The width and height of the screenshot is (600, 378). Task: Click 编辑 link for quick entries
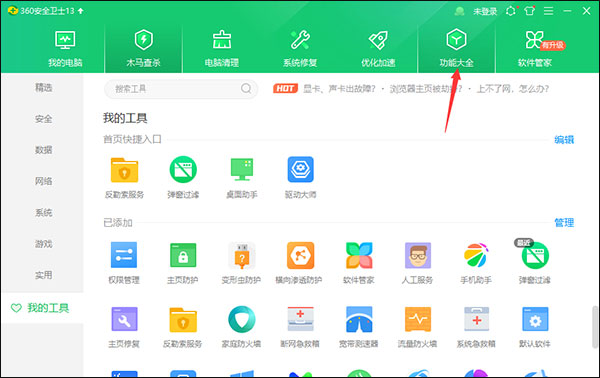(x=564, y=140)
